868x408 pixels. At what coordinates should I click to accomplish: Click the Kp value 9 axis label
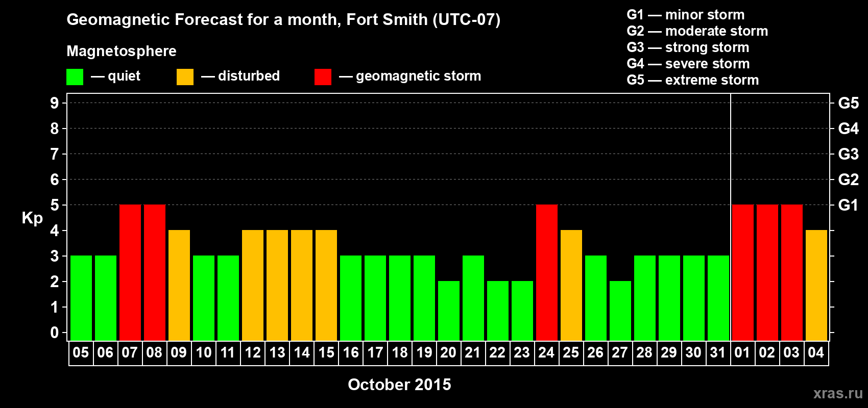(x=55, y=103)
